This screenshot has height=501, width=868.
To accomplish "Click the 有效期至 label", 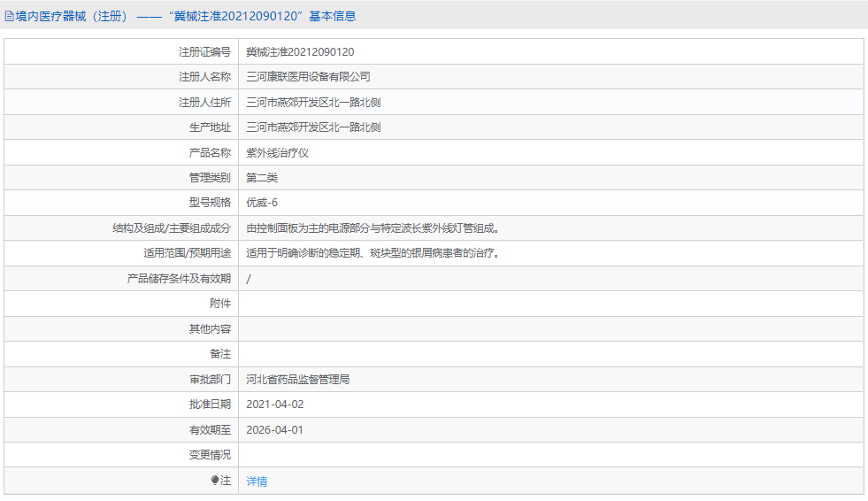I will pos(210,430).
